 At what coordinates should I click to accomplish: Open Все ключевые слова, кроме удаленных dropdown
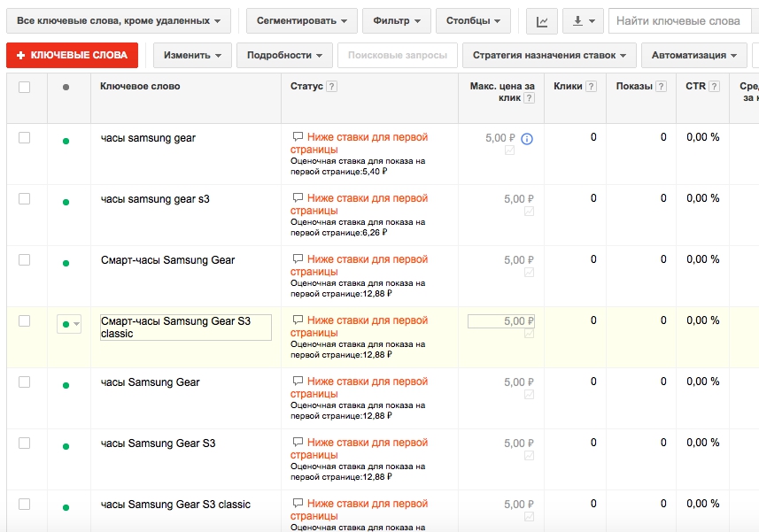119,20
